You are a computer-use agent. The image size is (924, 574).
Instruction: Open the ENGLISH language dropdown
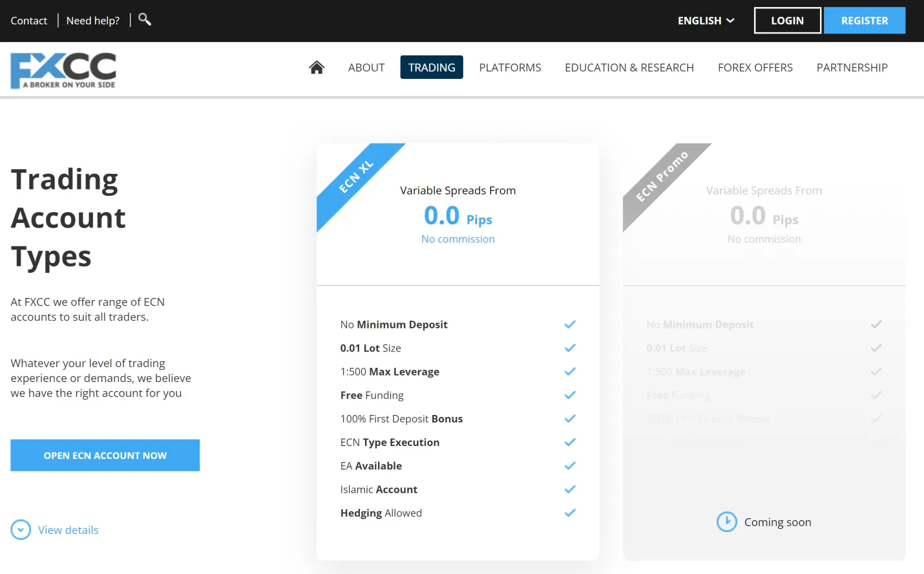pyautogui.click(x=706, y=21)
